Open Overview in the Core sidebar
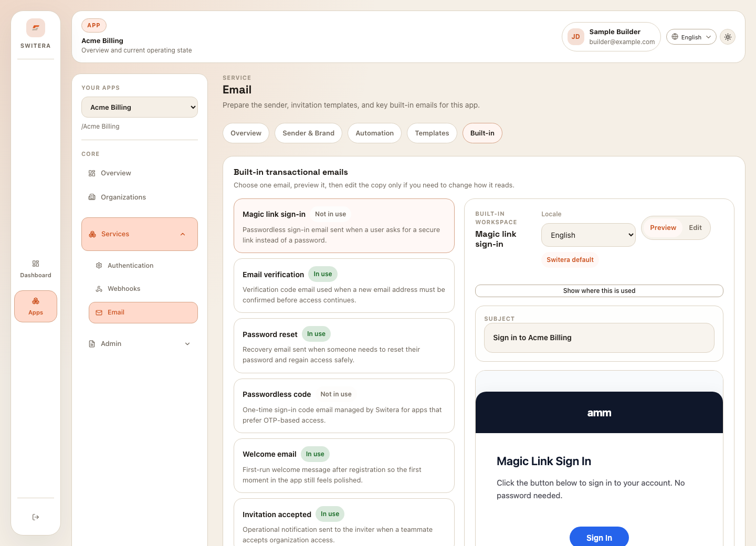Image resolution: width=756 pixels, height=546 pixels. (140, 173)
